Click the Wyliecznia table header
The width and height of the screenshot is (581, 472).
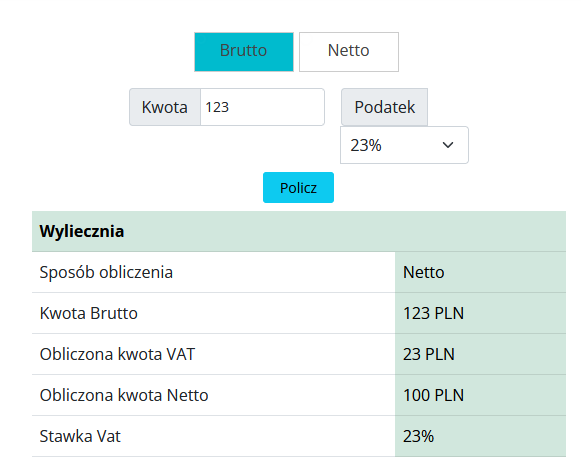point(299,231)
